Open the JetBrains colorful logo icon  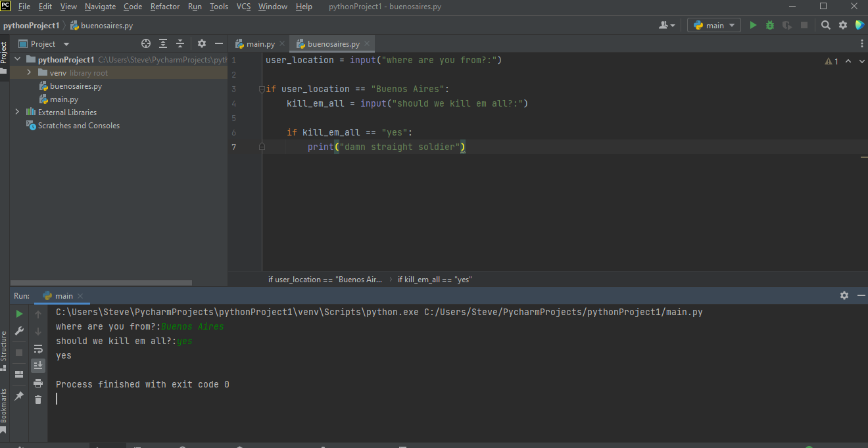859,26
